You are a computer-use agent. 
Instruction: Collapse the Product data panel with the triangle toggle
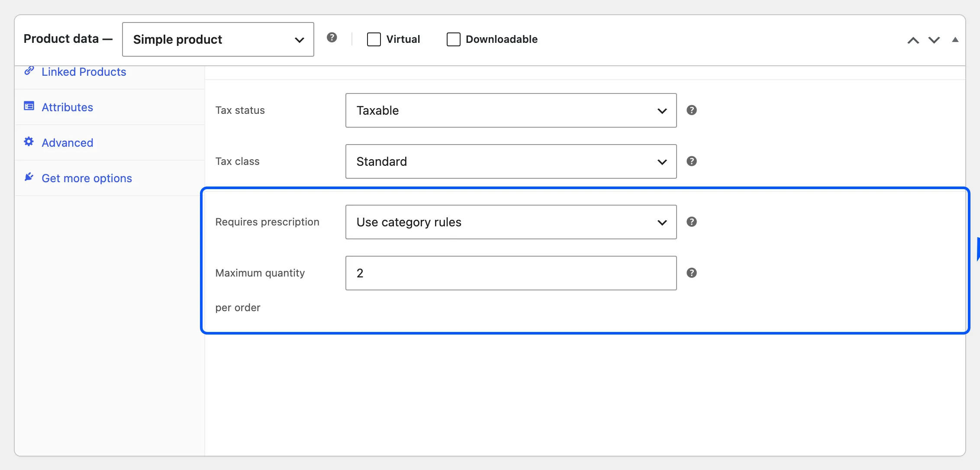955,40
